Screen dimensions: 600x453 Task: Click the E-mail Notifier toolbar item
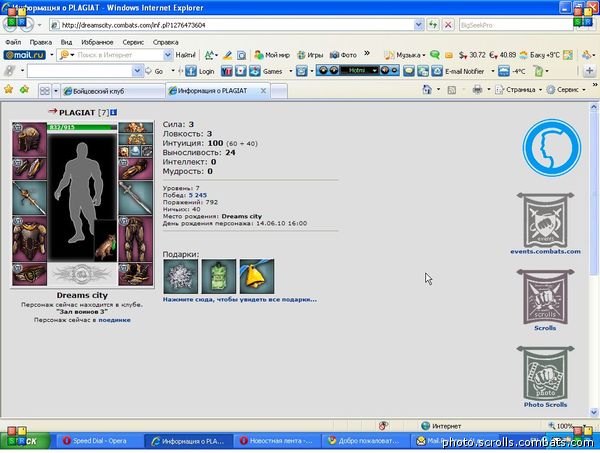[458, 71]
